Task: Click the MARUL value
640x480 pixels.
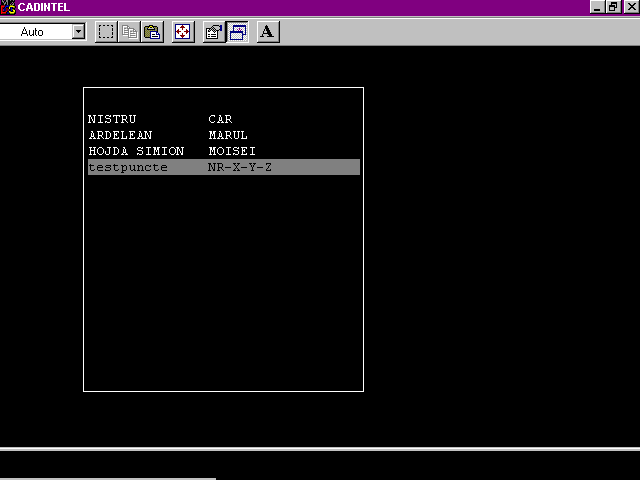Action: point(228,135)
